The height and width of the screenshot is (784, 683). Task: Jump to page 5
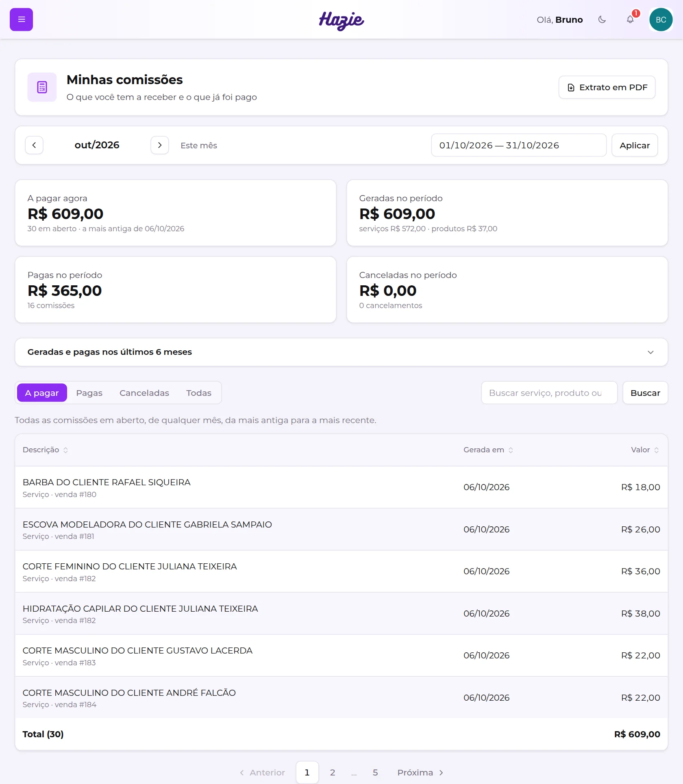375,773
